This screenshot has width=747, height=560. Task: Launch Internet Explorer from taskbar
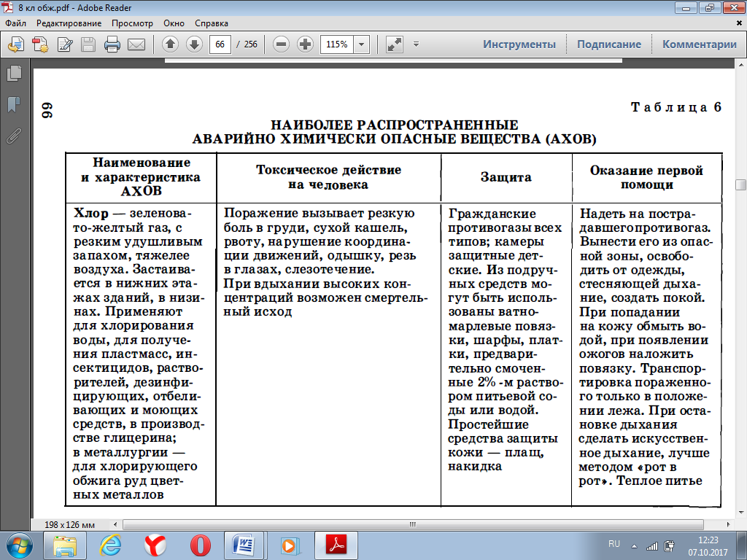109,545
